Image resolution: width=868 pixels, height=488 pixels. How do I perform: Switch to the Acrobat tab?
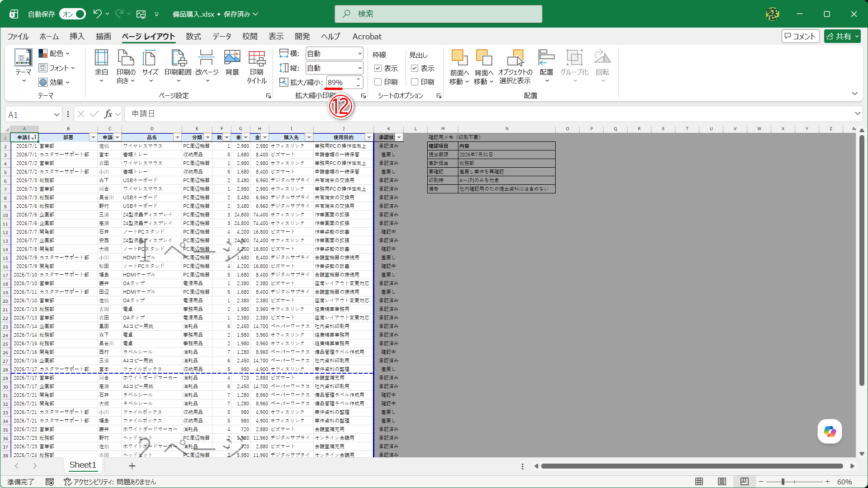(x=367, y=37)
